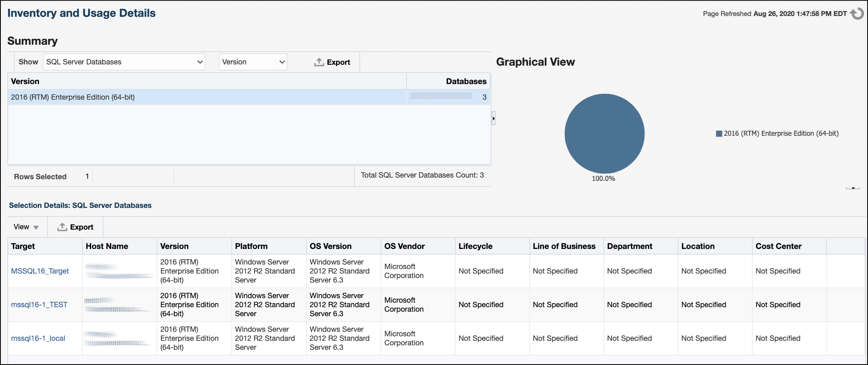Click the Lifecycle column header
The image size is (868, 365).
[475, 246]
